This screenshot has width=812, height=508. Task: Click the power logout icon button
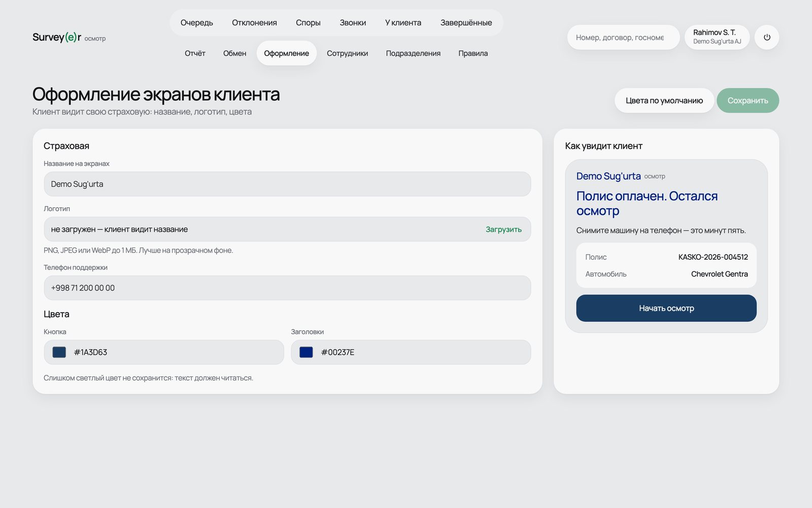767,37
